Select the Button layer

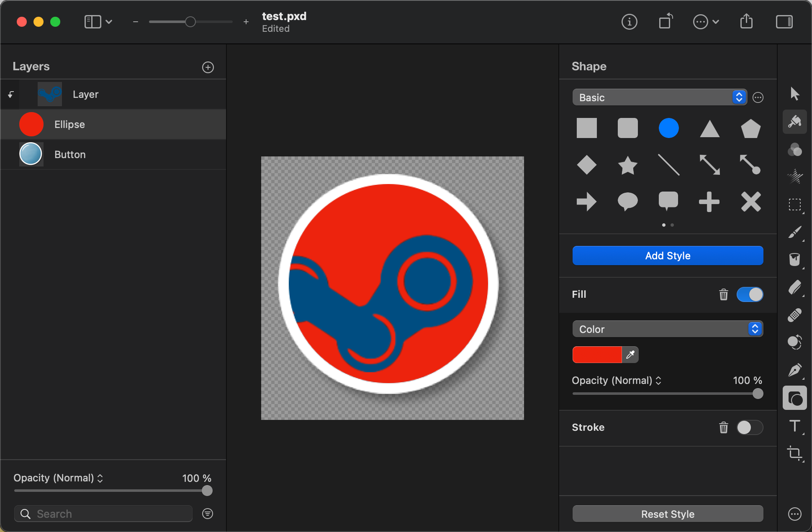pos(113,154)
